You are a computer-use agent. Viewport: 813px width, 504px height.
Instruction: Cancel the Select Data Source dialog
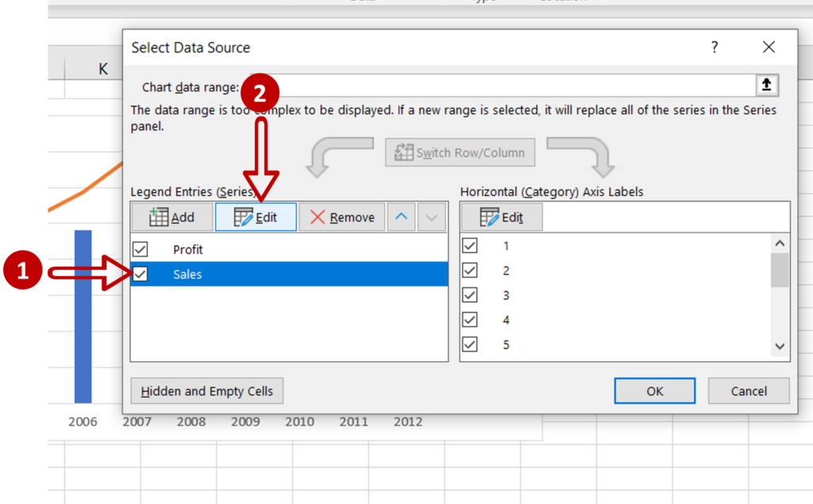pyautogui.click(x=748, y=391)
